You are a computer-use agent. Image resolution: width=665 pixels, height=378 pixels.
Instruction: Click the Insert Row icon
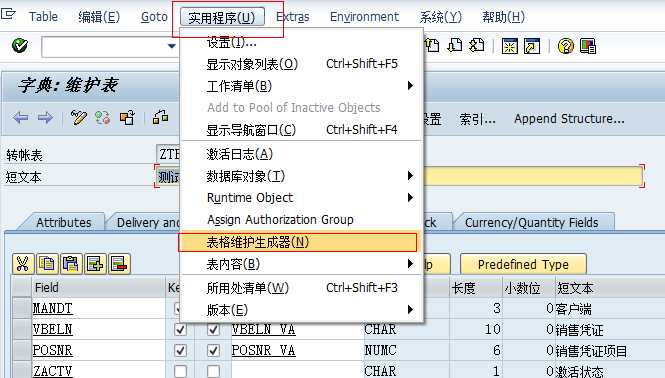tap(95, 264)
